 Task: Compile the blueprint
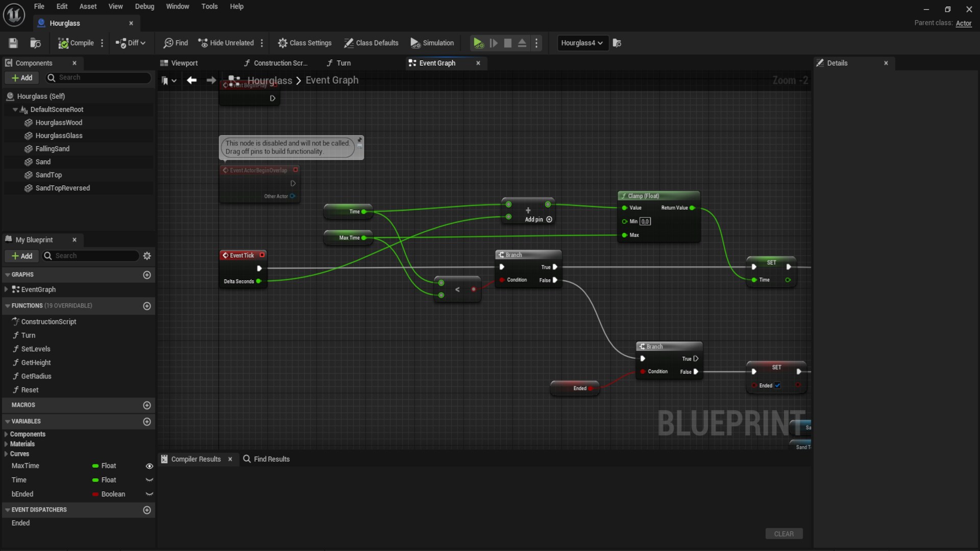pyautogui.click(x=76, y=43)
